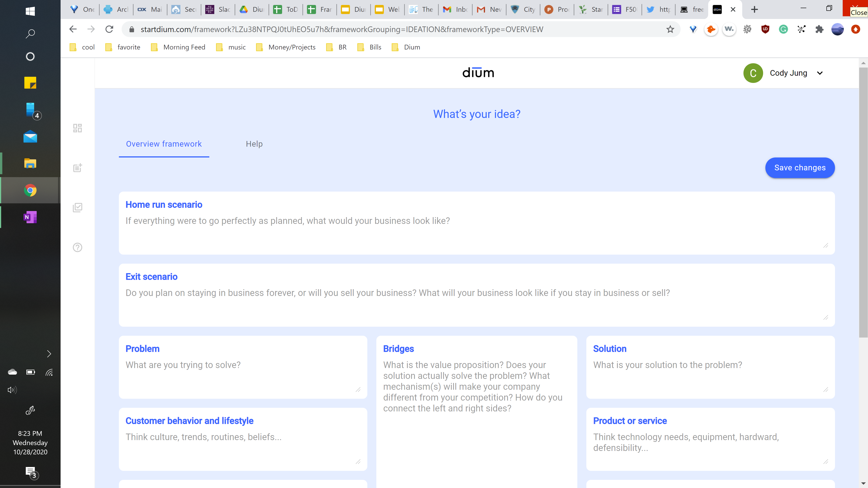
Task: Click the question mark help sidebar icon
Action: point(78,248)
